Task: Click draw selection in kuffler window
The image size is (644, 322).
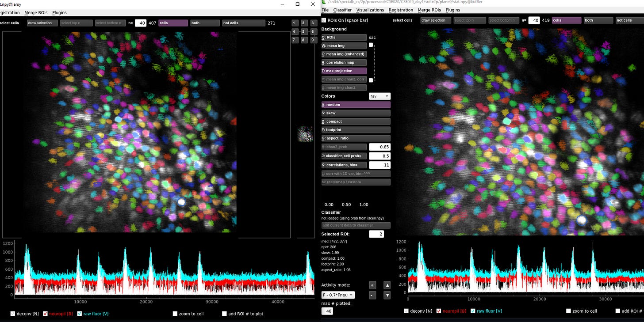Action: pos(436,20)
